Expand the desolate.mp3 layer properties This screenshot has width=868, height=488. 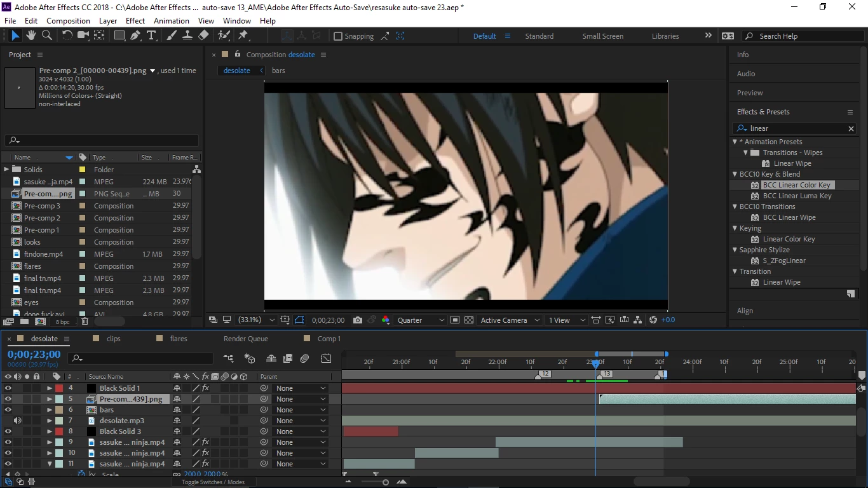click(x=49, y=421)
